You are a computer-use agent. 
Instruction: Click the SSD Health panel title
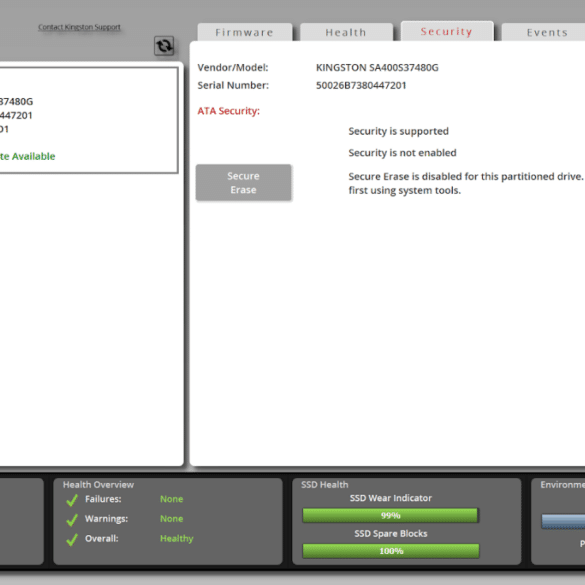pos(325,485)
